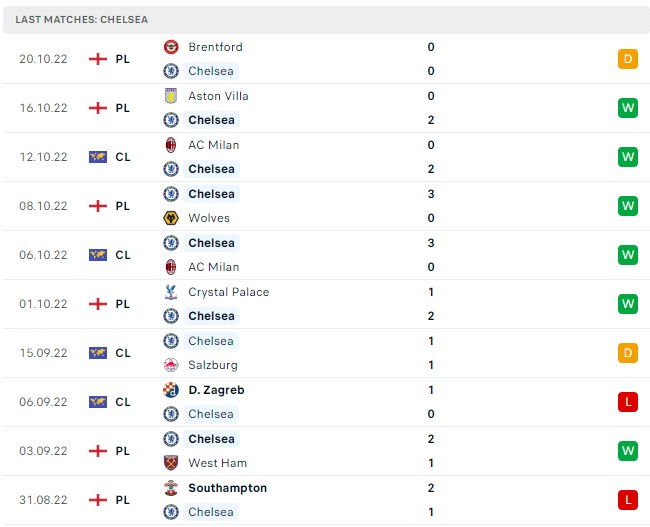Screen dimensions: 650x527
Task: Open the Southampton team link
Action: 227,488
